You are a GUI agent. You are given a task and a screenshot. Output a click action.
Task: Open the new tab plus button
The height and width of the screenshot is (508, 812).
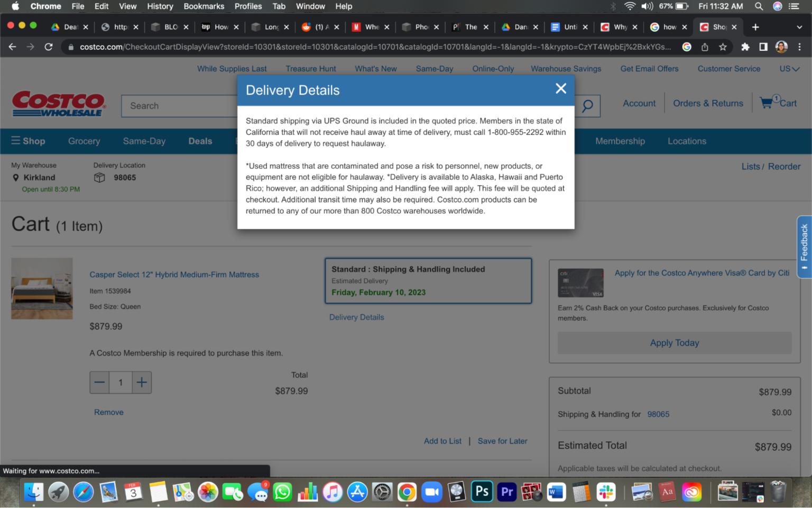[755, 27]
